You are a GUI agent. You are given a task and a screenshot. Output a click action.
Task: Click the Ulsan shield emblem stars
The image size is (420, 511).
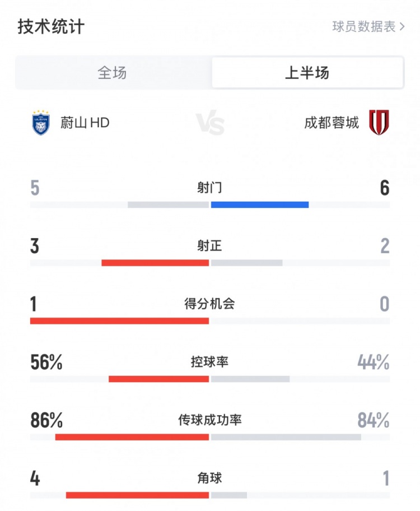click(40, 111)
